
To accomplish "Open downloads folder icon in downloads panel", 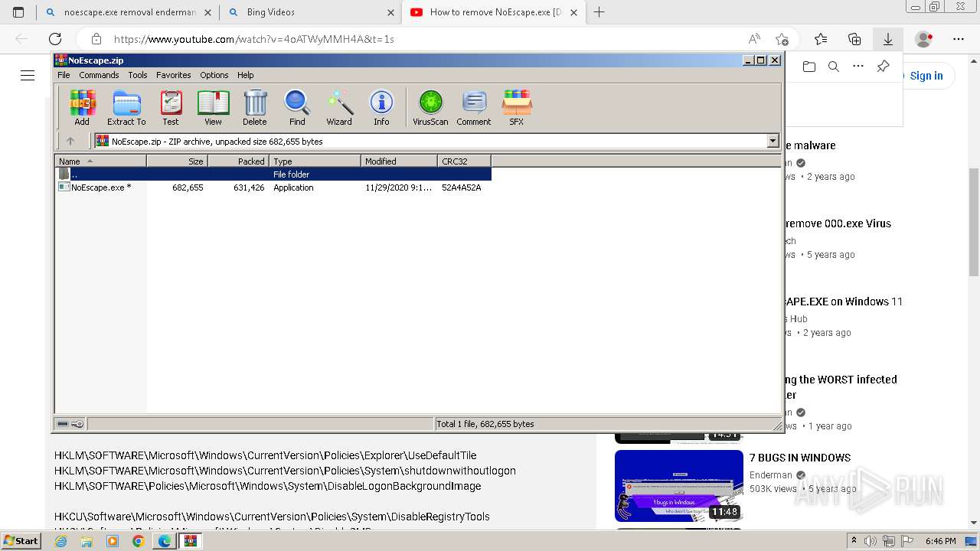I will point(809,67).
